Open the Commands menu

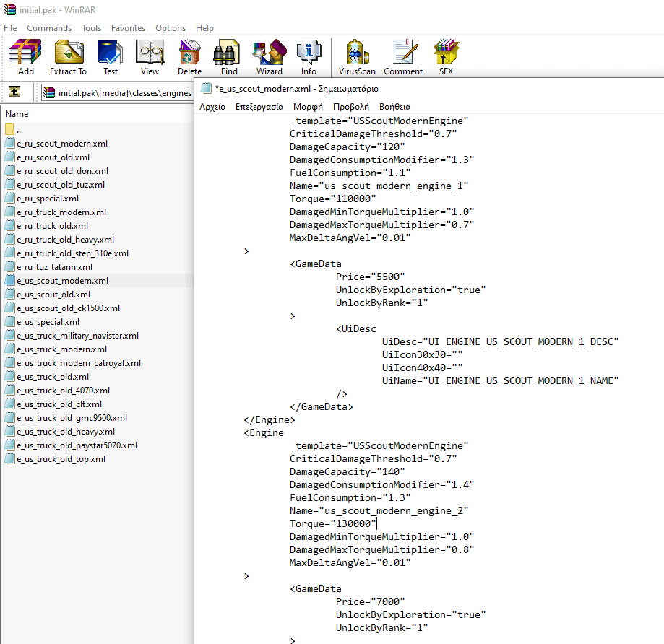(x=49, y=28)
